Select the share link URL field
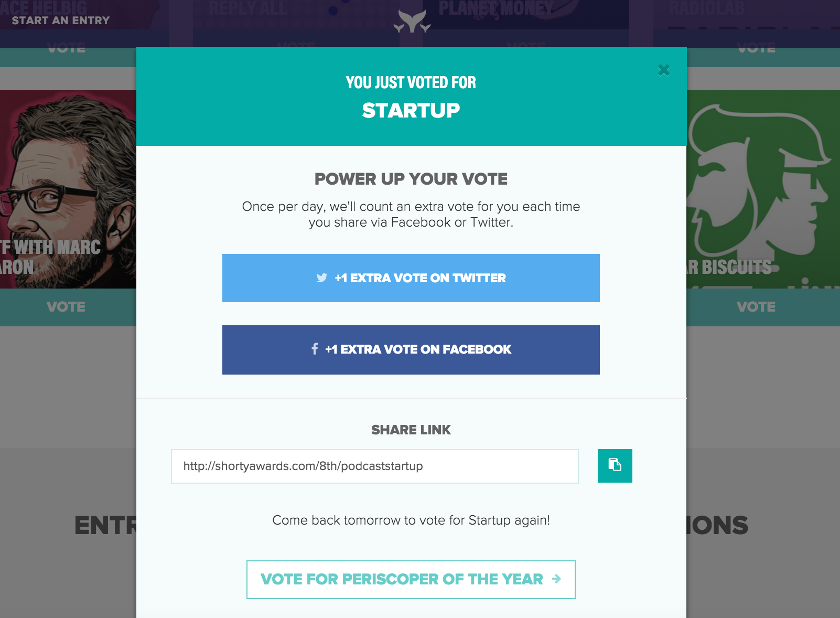 375,466
